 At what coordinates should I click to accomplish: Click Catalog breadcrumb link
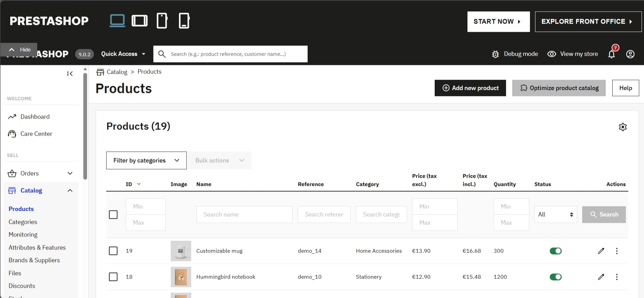[117, 72]
